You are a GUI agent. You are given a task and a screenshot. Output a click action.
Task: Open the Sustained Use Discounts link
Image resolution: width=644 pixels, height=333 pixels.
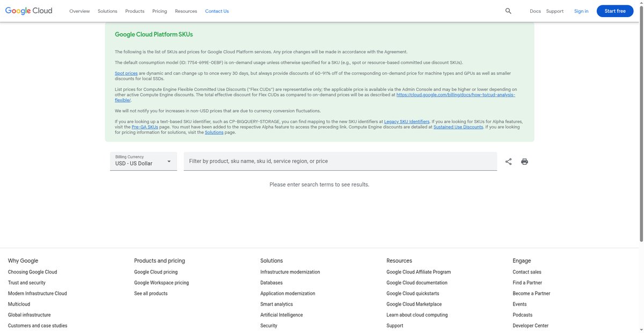(x=459, y=127)
